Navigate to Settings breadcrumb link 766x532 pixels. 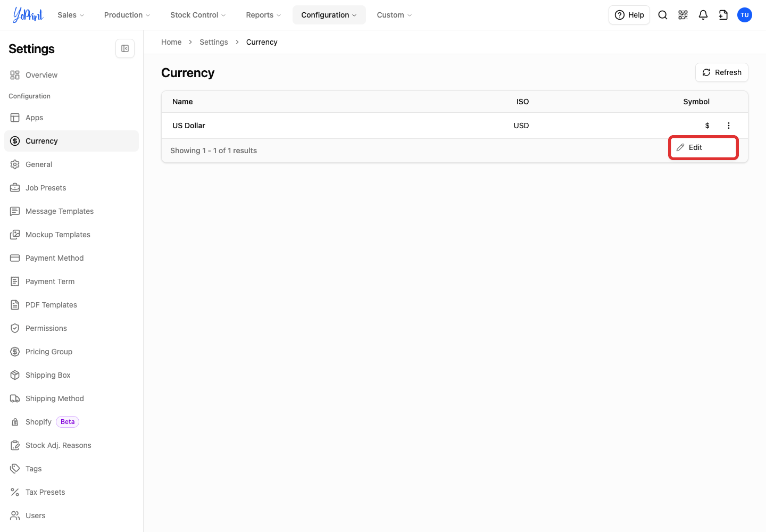pos(214,42)
